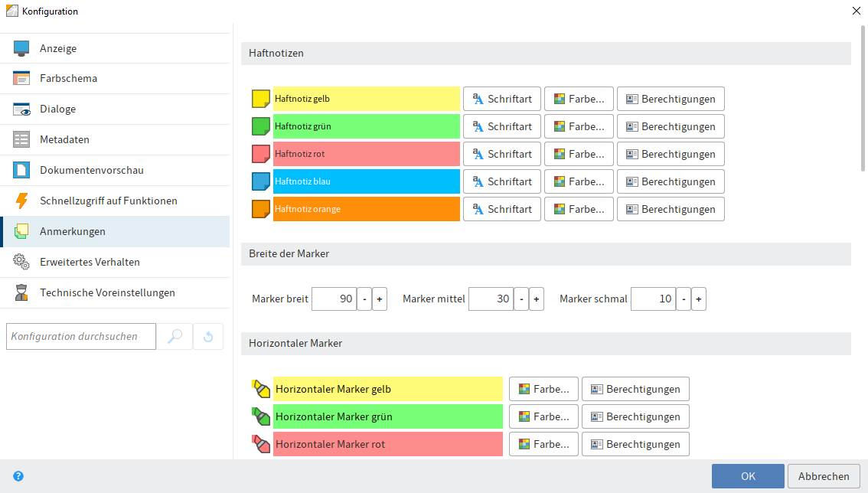Click the Haftnotiz gelb color preview bar
Image resolution: width=868 pixels, height=493 pixels.
click(367, 99)
